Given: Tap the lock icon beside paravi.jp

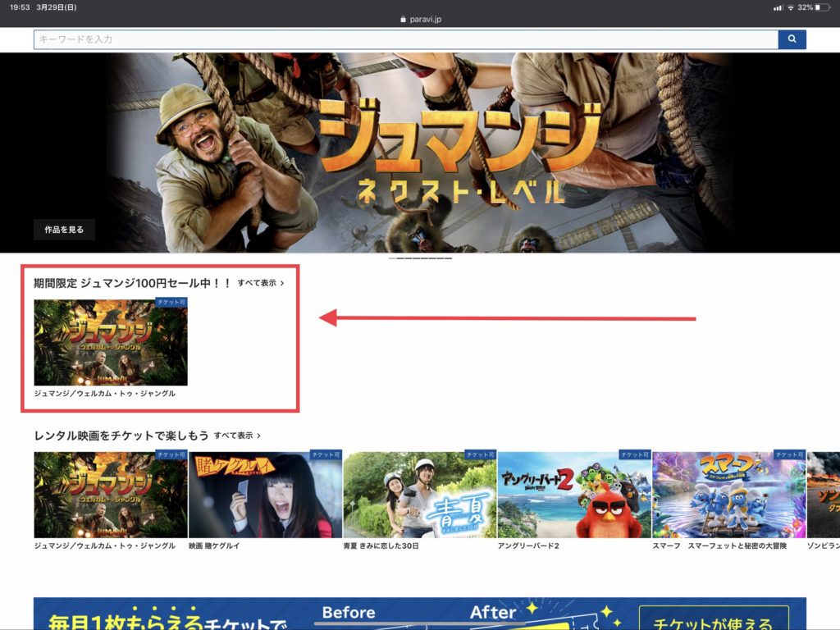Looking at the screenshot, I should pos(404,20).
